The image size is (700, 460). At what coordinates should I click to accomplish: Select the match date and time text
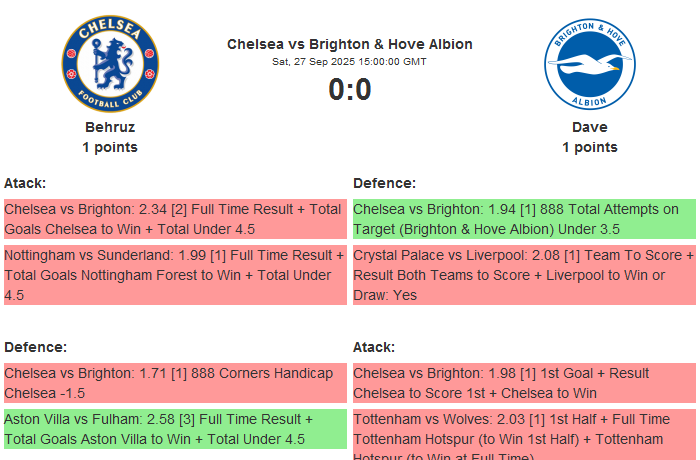350,62
